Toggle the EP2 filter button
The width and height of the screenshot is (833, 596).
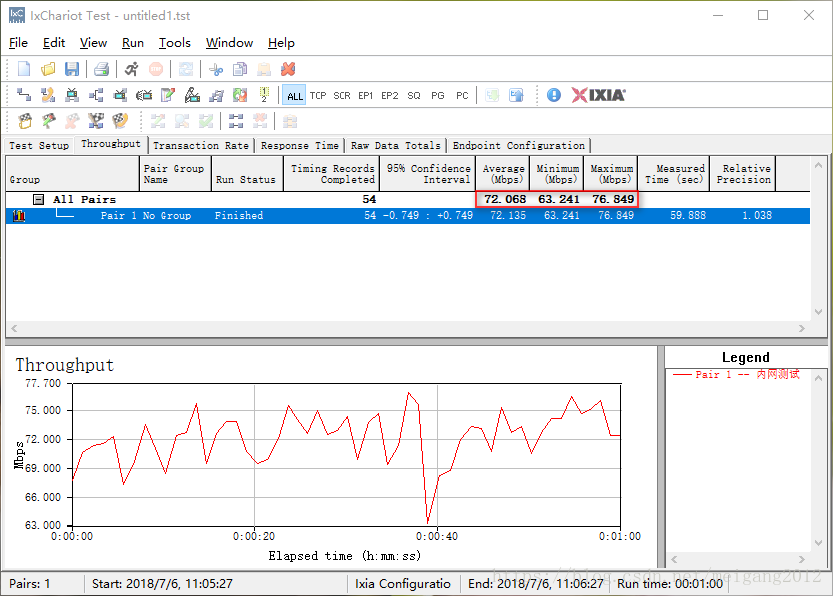pos(389,96)
